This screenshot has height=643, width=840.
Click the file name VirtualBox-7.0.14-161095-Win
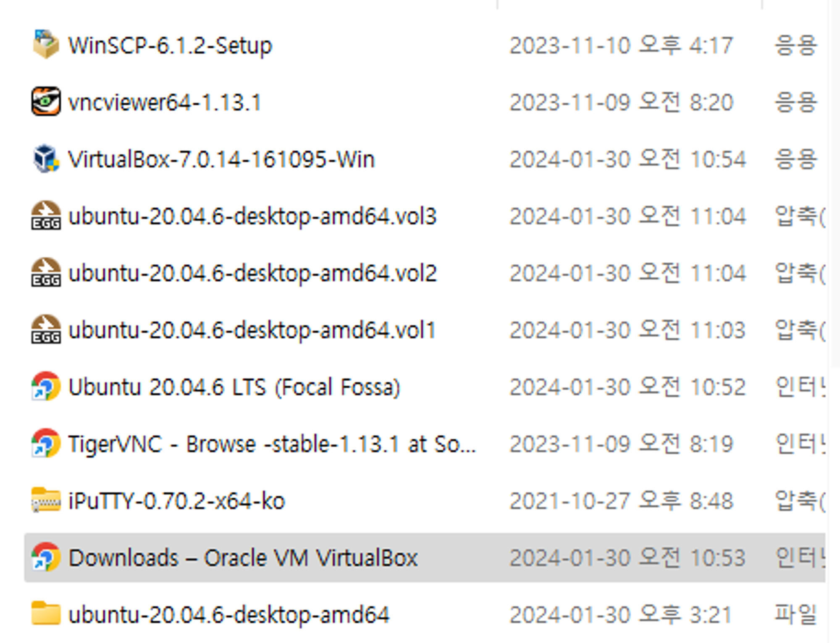point(221,159)
